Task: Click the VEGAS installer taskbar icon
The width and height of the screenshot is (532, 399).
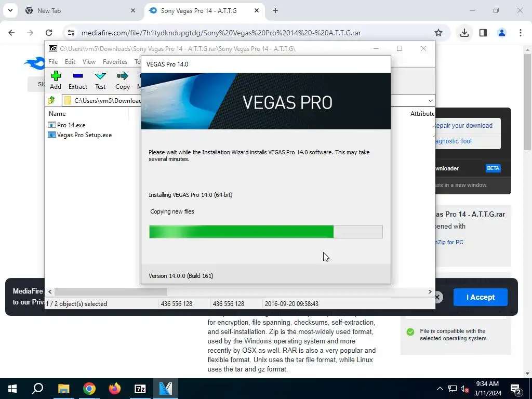Action: [x=166, y=389]
